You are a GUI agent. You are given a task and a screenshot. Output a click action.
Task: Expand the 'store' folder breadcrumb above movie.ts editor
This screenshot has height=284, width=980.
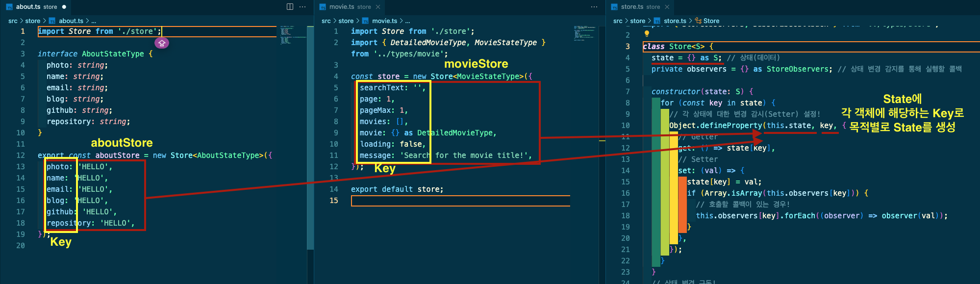pyautogui.click(x=346, y=21)
